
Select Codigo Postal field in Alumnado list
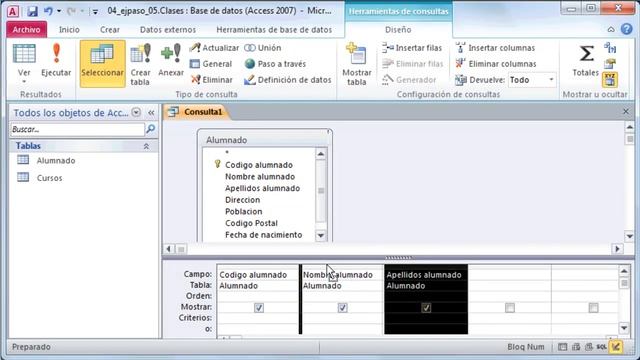point(251,223)
